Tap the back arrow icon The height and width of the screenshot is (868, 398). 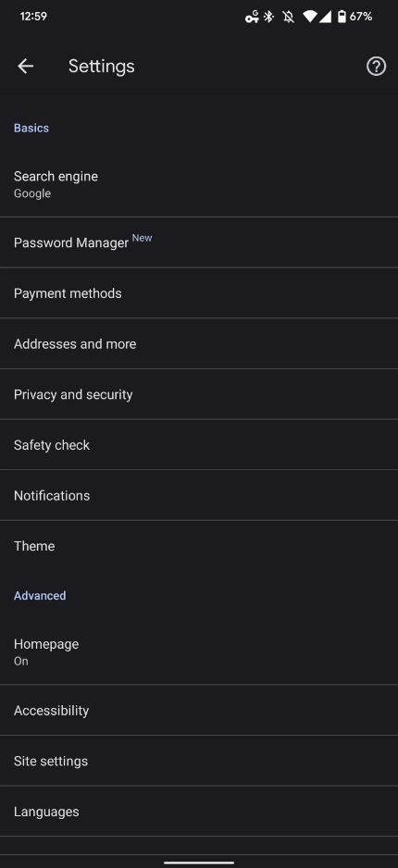coord(26,67)
